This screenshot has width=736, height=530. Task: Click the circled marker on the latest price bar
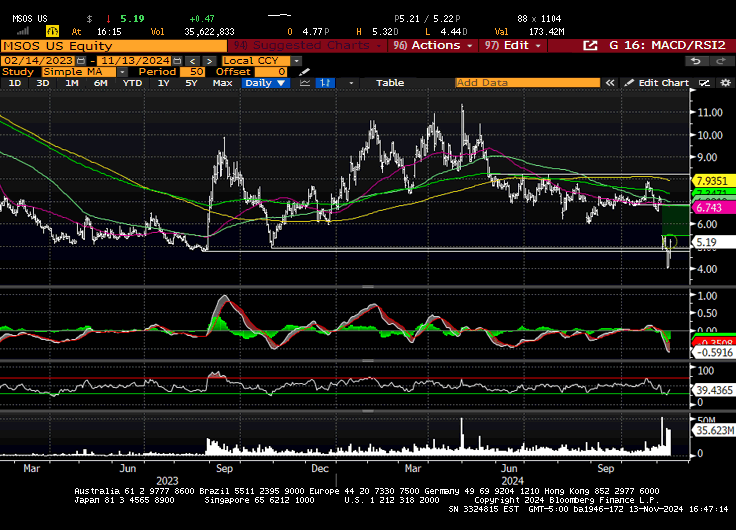pos(671,242)
